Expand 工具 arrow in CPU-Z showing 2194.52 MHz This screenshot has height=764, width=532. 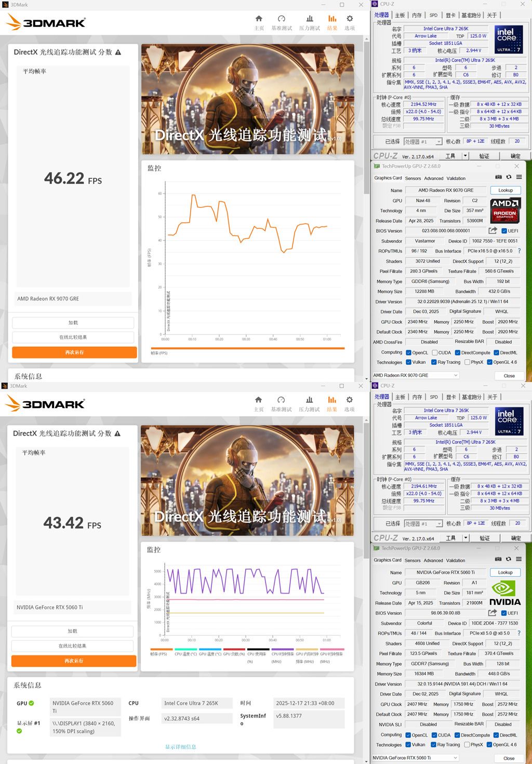click(465, 156)
